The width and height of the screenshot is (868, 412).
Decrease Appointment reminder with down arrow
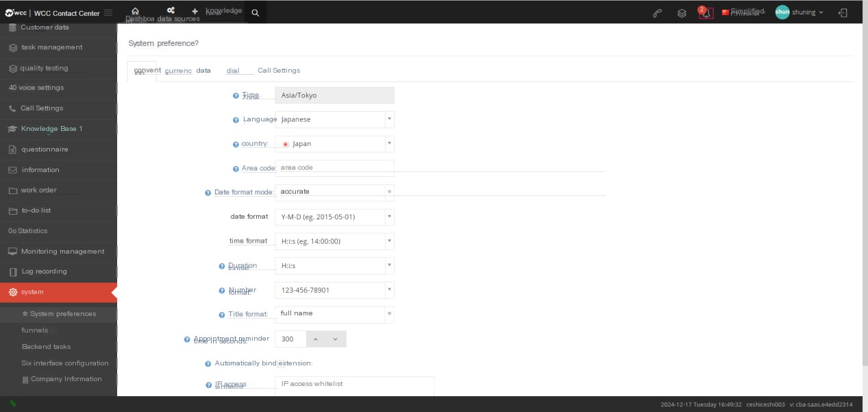tap(335, 339)
